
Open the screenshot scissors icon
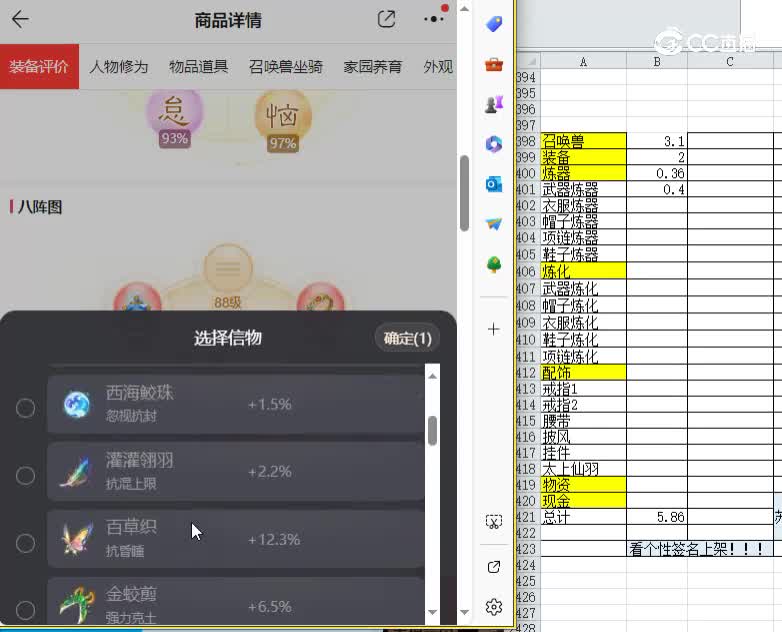coord(494,522)
